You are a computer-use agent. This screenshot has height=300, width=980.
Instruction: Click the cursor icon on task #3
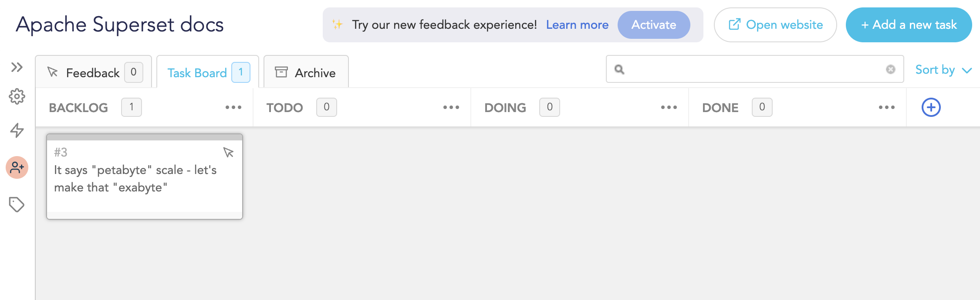(x=228, y=152)
